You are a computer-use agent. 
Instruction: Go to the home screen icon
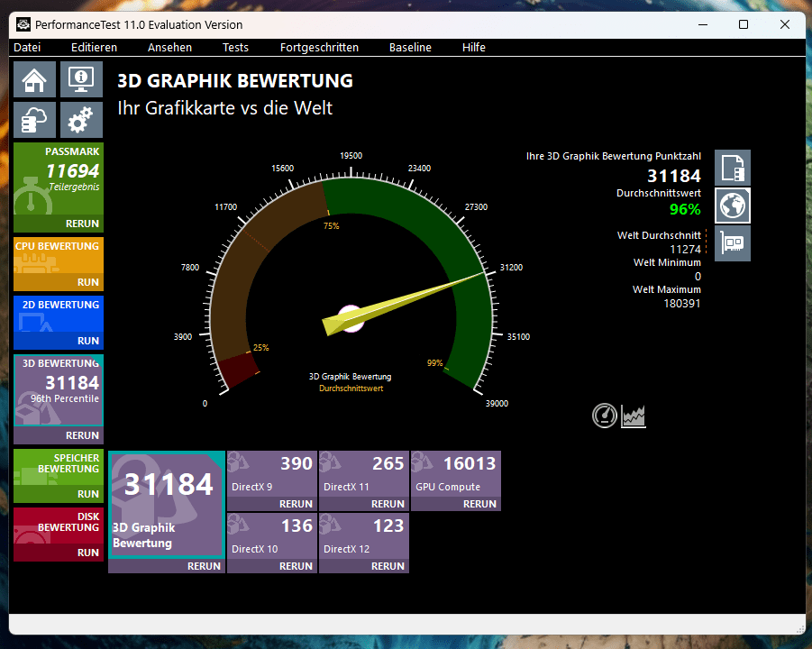tap(34, 79)
